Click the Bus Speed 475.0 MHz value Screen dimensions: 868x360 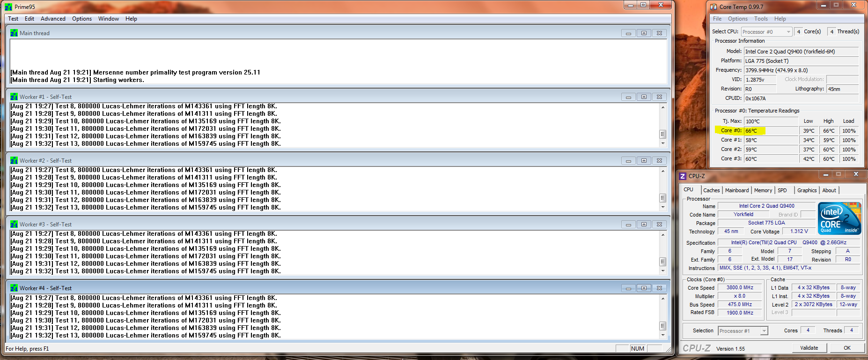(740, 304)
